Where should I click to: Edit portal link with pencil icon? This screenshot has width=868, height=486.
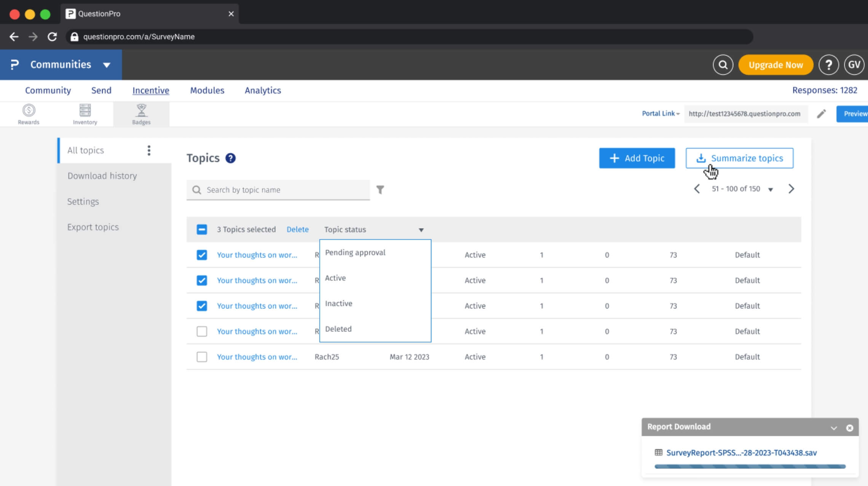click(x=821, y=114)
